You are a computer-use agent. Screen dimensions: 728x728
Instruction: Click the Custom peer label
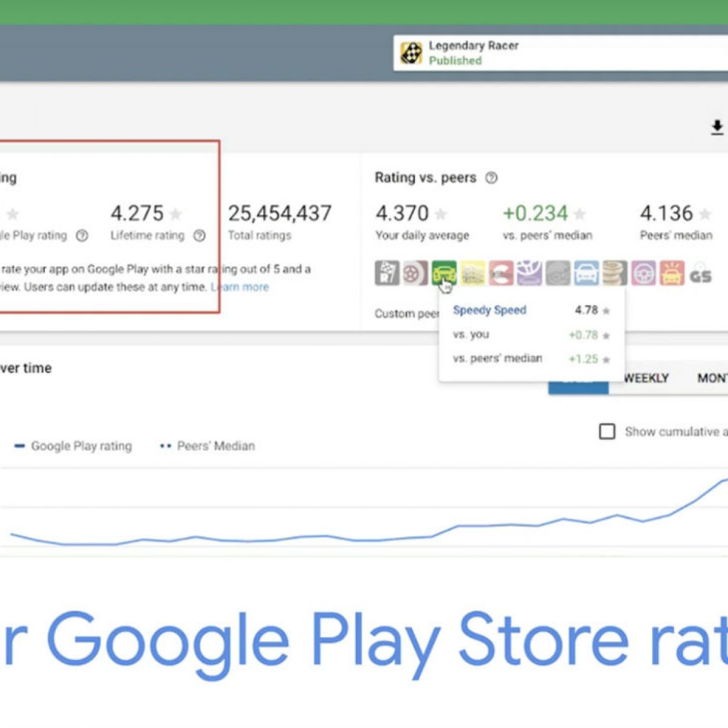(x=407, y=314)
